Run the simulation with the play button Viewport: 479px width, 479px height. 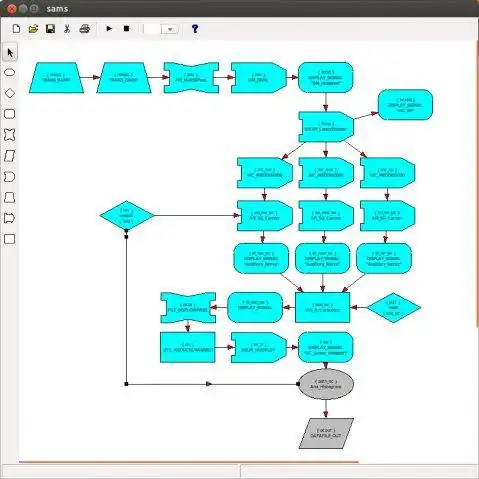click(109, 29)
